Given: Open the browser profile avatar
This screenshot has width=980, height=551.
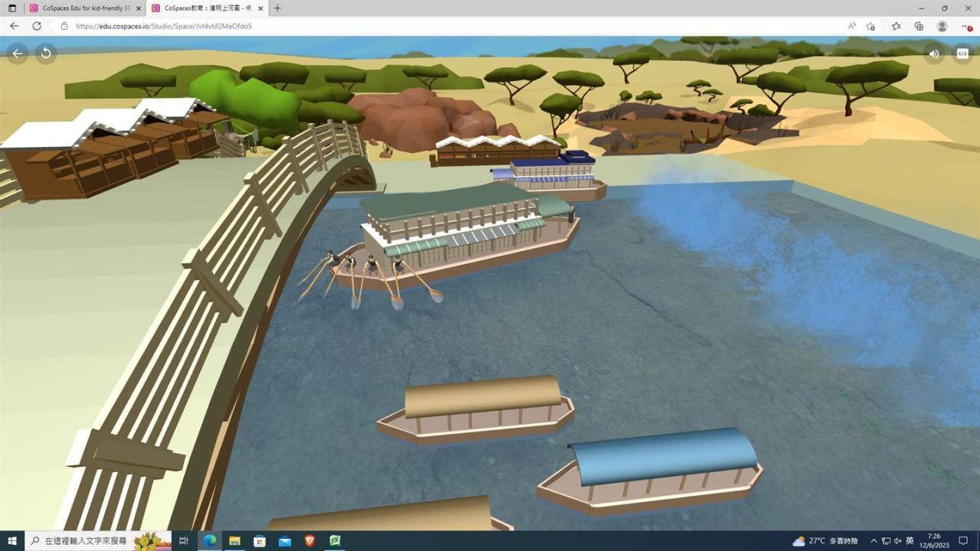Looking at the screenshot, I should (x=942, y=26).
